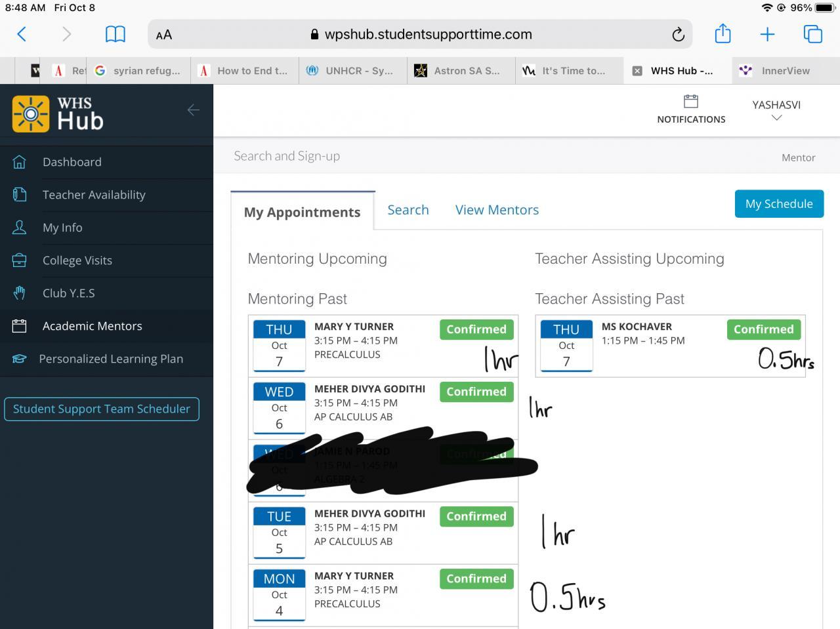Click the address bar URL field
The height and width of the screenshot is (629, 840).
click(x=420, y=34)
